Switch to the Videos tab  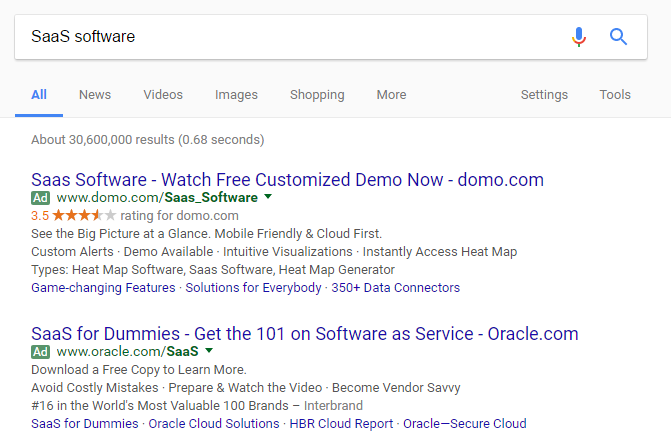(x=163, y=95)
